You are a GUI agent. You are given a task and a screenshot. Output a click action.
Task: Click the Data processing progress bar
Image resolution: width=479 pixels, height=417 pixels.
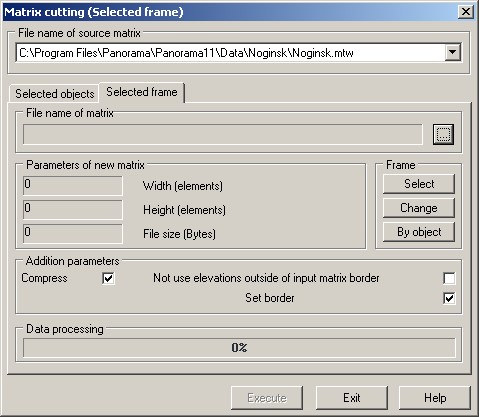pos(239,348)
